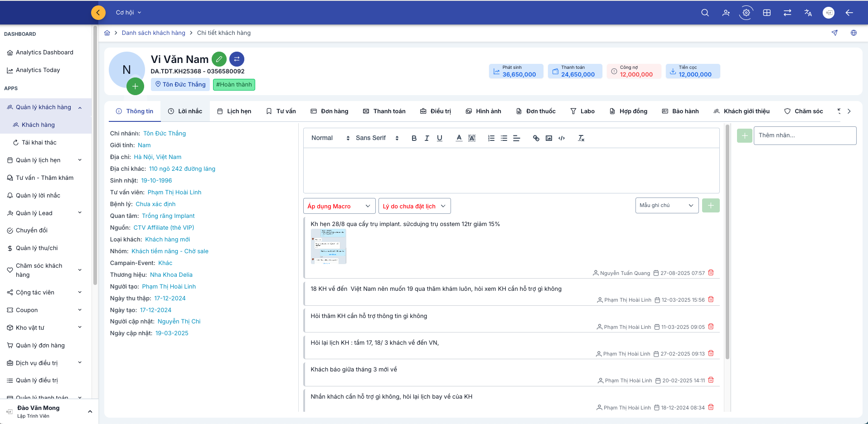Toggle underline formatting in the note editor

click(x=439, y=138)
